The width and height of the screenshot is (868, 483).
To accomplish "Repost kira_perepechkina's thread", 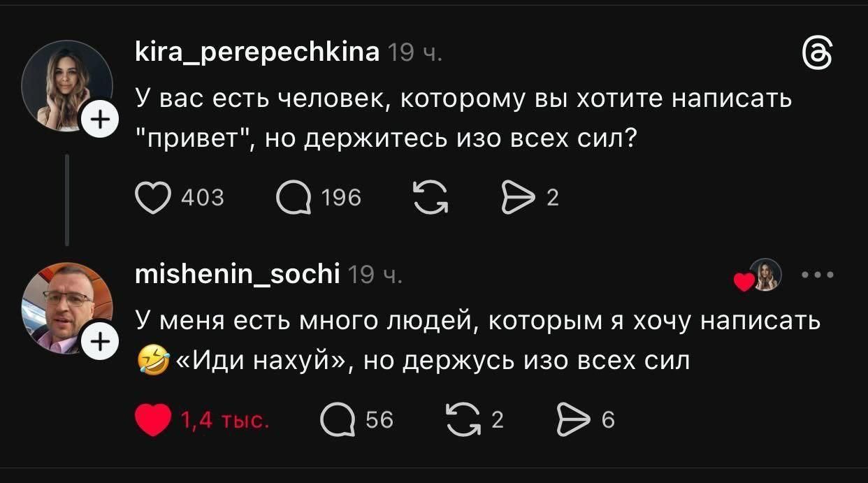I will 429,197.
